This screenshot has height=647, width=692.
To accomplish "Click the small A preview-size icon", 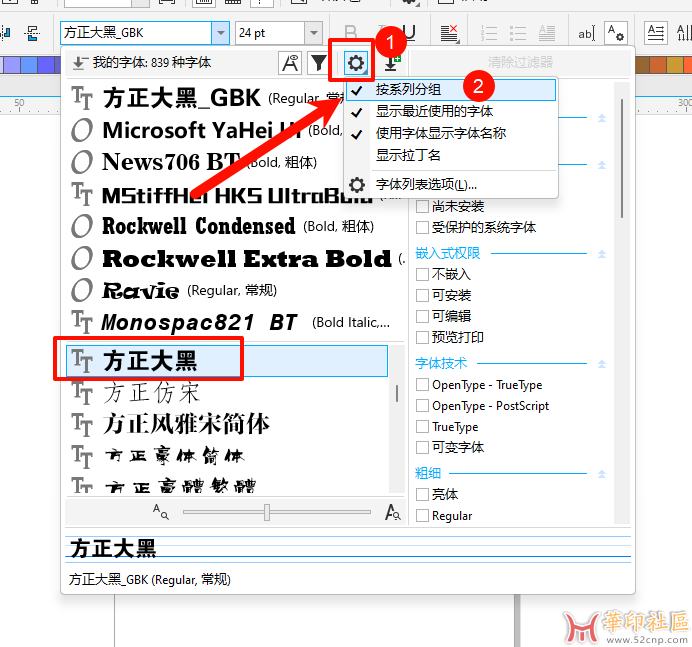I will pos(161,512).
